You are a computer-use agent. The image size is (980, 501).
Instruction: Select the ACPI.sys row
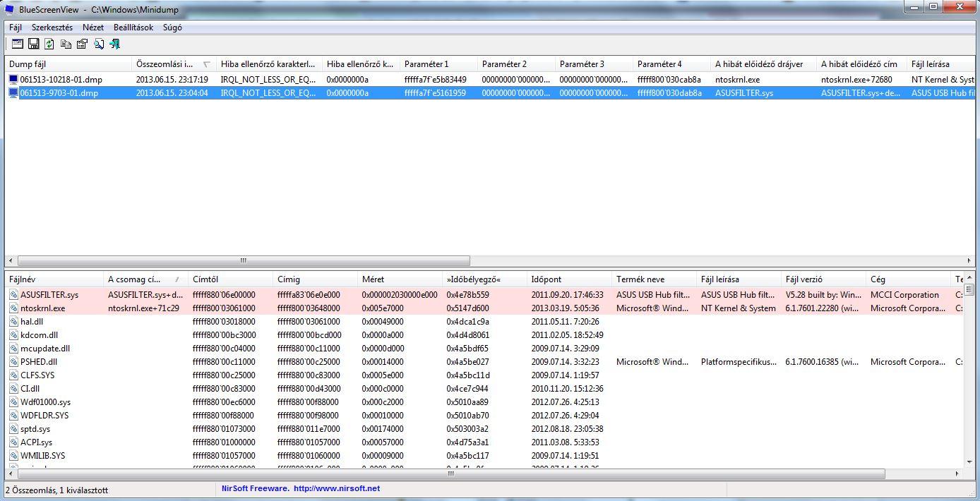(x=484, y=442)
